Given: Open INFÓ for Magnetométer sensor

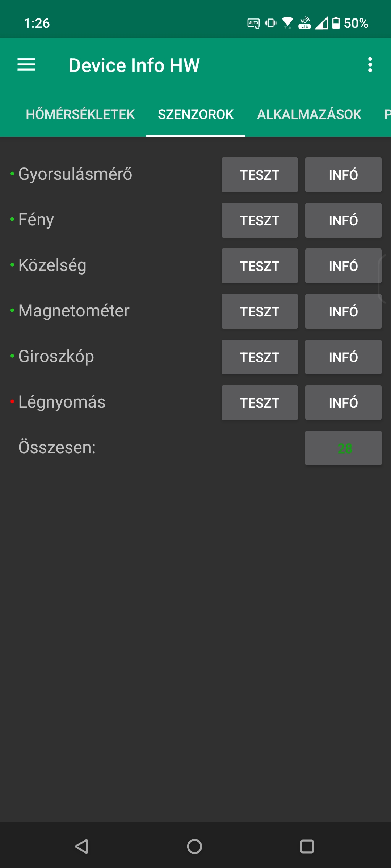Looking at the screenshot, I should 343,311.
